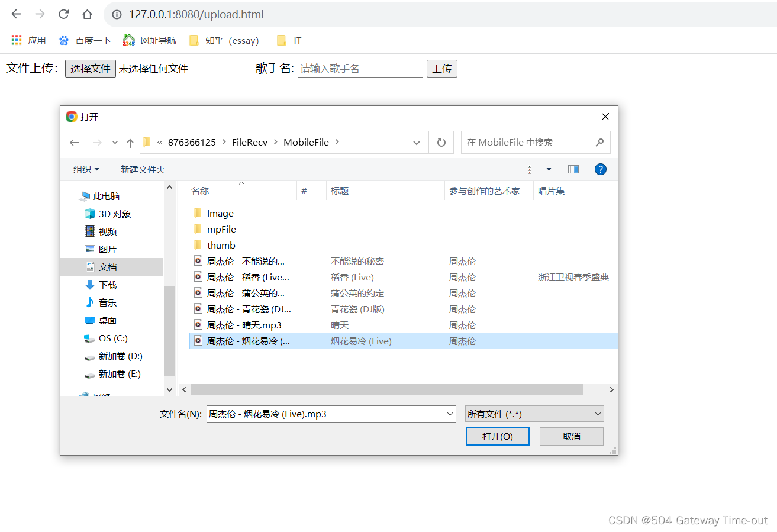Screen dimensions: 777x532
Task: Click the 取消 button
Action: pyautogui.click(x=572, y=436)
